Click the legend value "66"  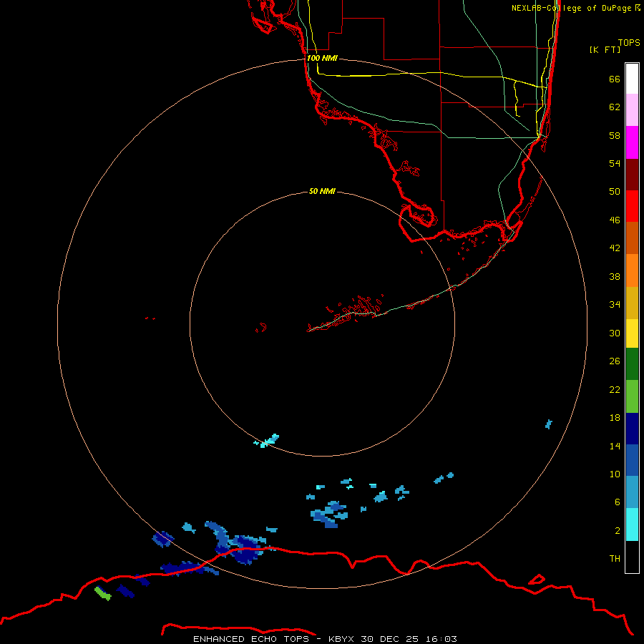point(615,79)
